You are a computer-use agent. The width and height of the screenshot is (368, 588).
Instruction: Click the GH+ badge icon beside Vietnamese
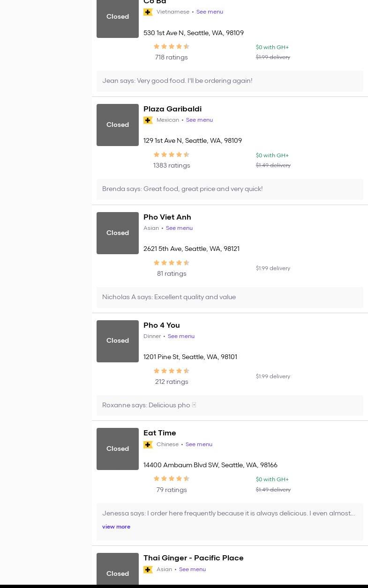148,12
